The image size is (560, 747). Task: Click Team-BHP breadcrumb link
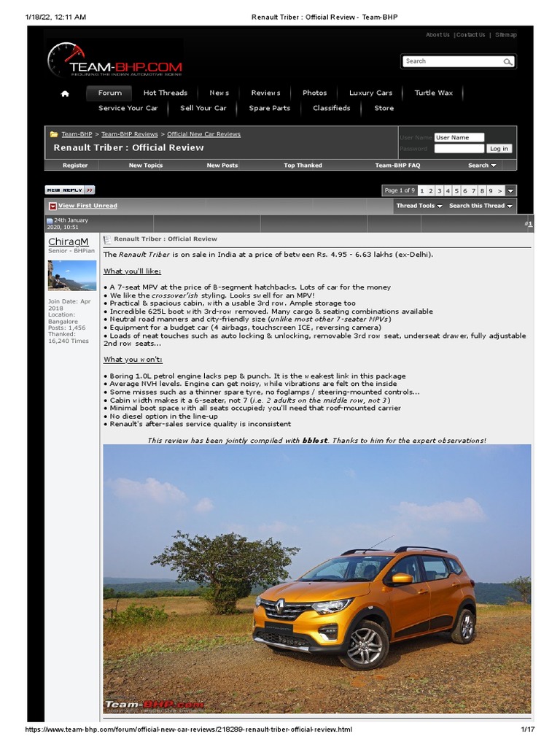[x=77, y=134]
